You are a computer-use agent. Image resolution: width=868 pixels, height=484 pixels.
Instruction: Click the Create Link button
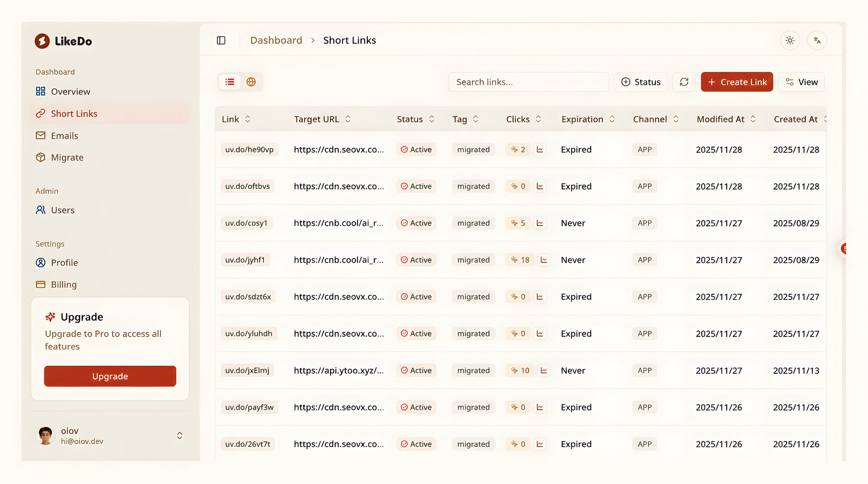[x=737, y=82]
